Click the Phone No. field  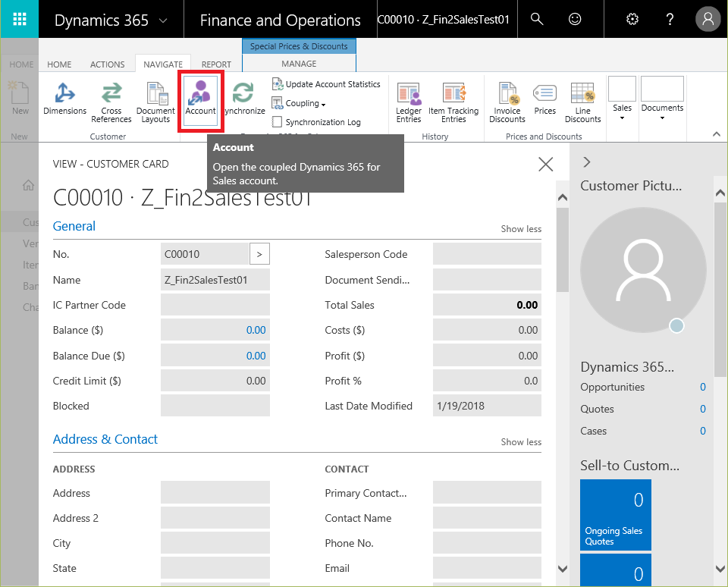point(487,543)
